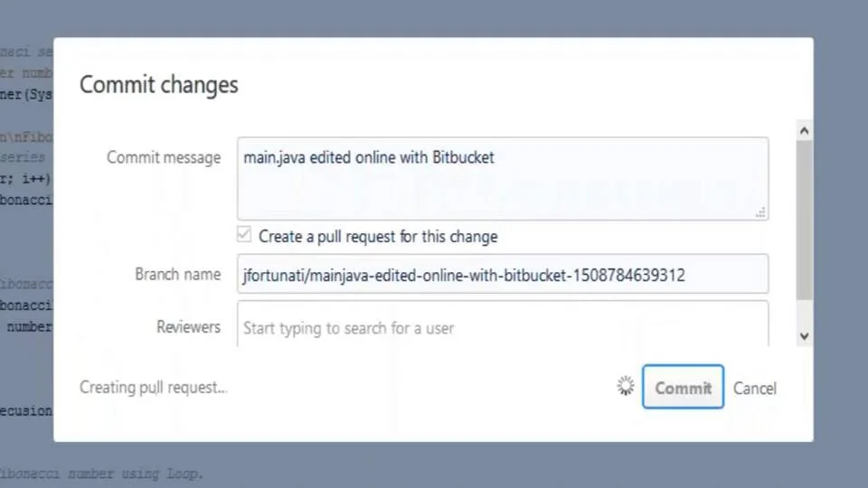Viewport: 868px width, 488px height.
Task: Click the Reviewers search field
Action: [502, 327]
